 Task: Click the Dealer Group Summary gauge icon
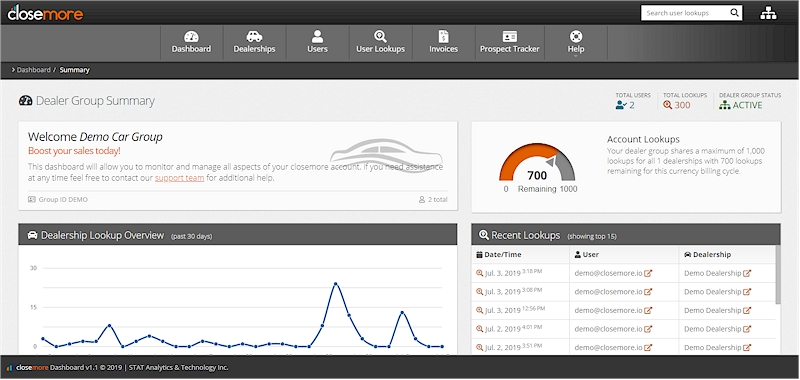(x=26, y=100)
